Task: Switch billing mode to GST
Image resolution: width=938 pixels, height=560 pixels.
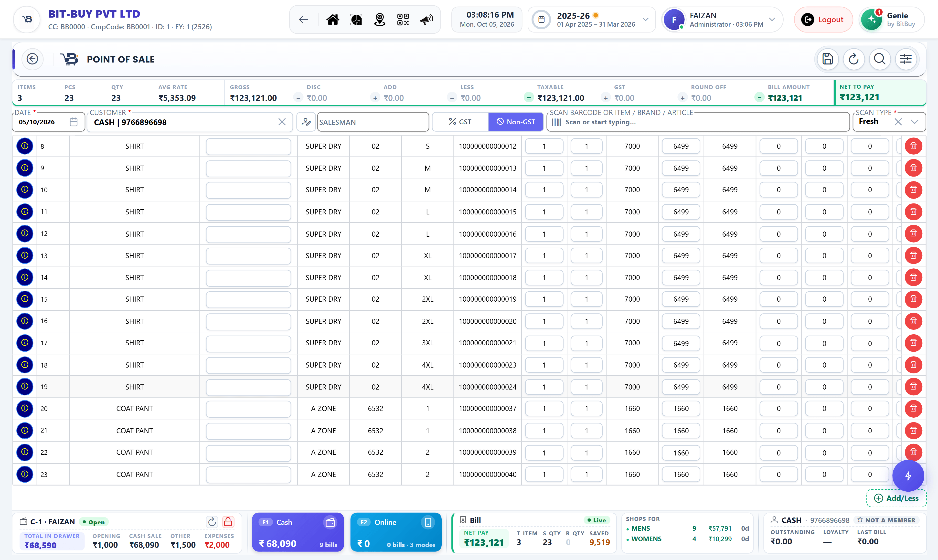Action: (x=460, y=122)
